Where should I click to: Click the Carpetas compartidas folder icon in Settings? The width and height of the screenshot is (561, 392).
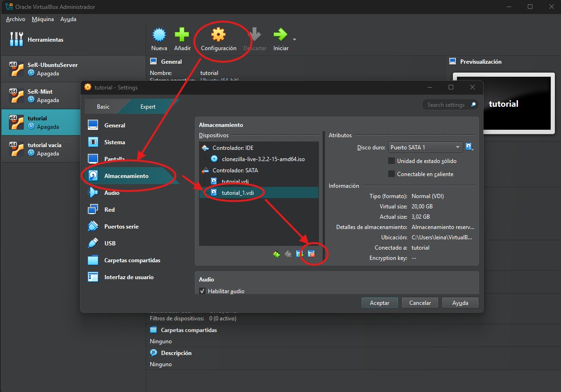pyautogui.click(x=93, y=260)
